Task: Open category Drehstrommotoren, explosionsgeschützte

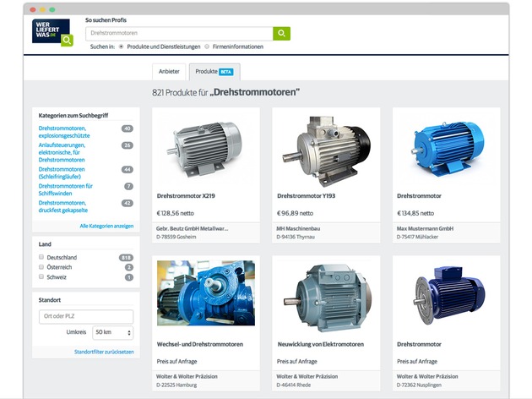Action: [x=64, y=132]
